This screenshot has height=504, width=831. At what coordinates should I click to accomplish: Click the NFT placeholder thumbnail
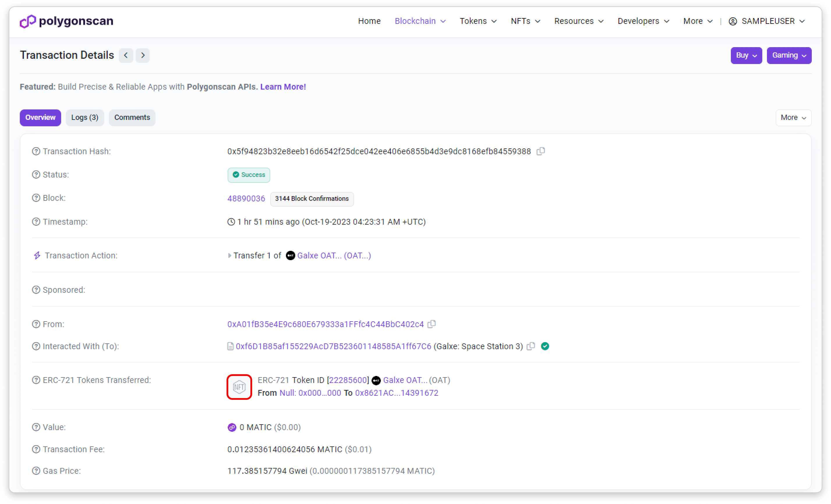click(x=239, y=387)
